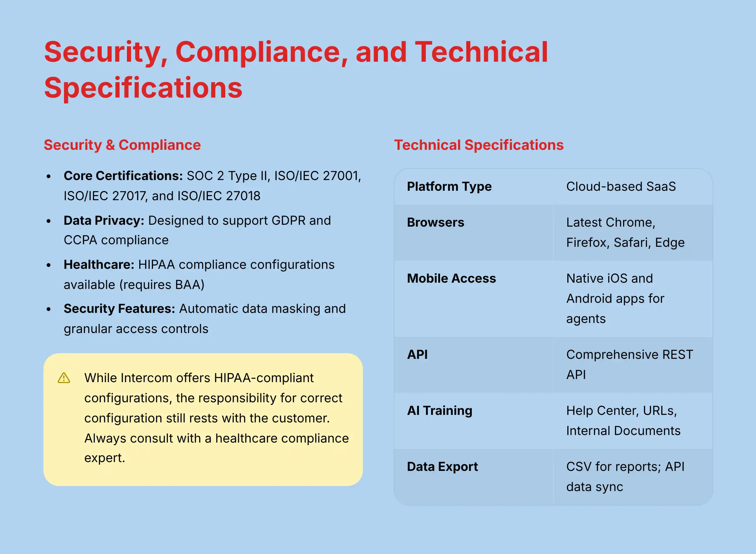756x554 pixels.
Task: Click 'granular access controls' text
Action: (136, 329)
